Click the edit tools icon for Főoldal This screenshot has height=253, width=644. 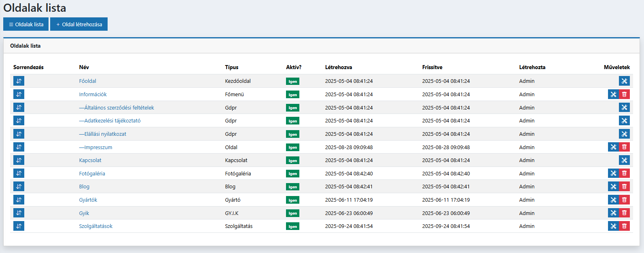(624, 81)
